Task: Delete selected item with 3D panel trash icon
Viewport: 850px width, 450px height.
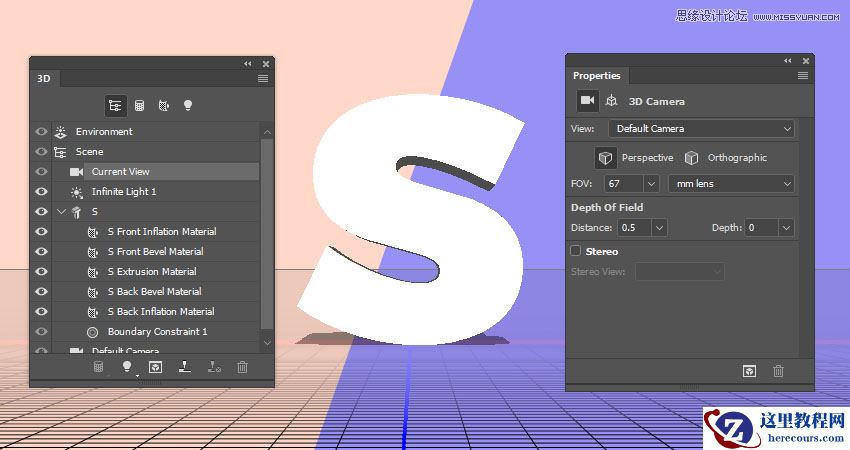Action: 242,367
